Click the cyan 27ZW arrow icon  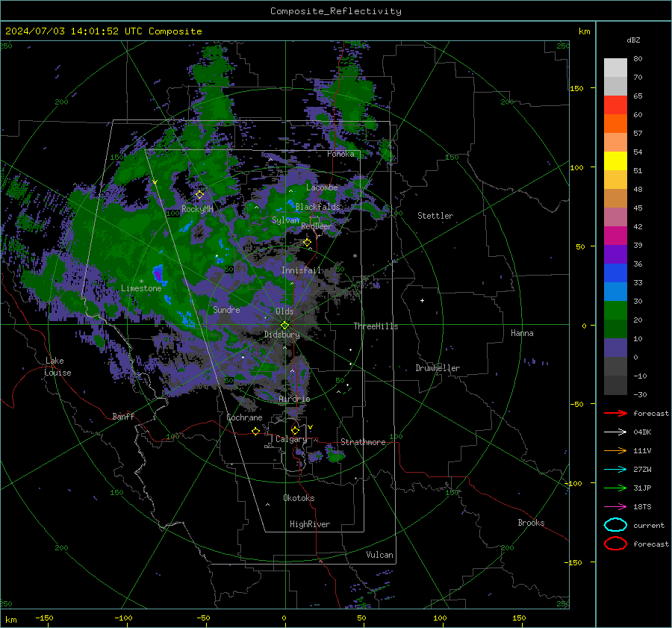[615, 470]
